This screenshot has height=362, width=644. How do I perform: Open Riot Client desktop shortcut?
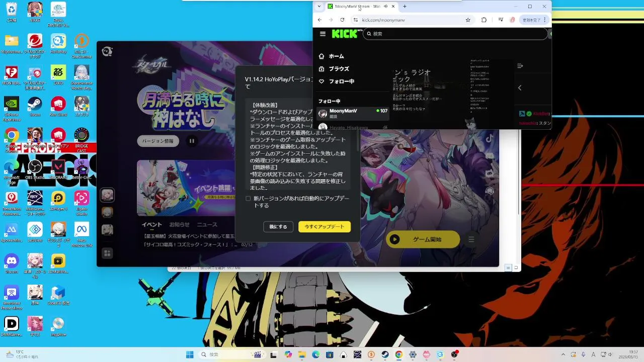(58, 106)
